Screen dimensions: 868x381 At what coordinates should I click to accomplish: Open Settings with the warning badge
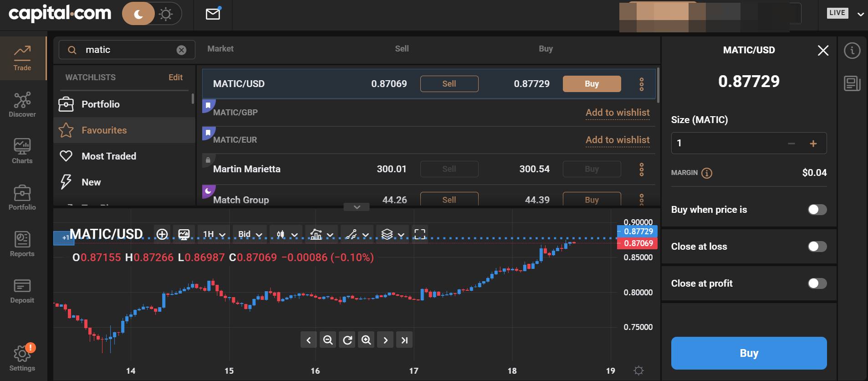(x=22, y=358)
